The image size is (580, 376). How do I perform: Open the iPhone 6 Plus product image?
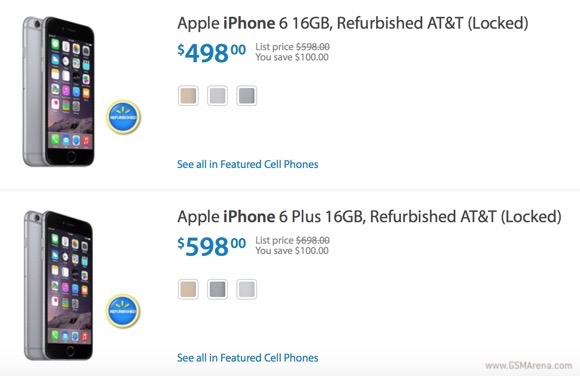click(x=58, y=285)
